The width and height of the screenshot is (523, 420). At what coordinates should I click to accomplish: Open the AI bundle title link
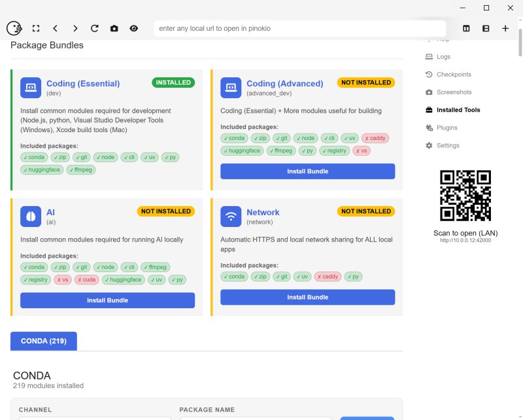[x=50, y=213]
